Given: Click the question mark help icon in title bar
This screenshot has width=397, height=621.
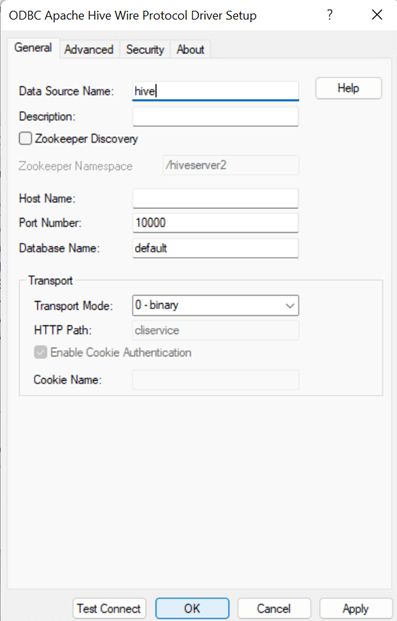Looking at the screenshot, I should click(330, 15).
